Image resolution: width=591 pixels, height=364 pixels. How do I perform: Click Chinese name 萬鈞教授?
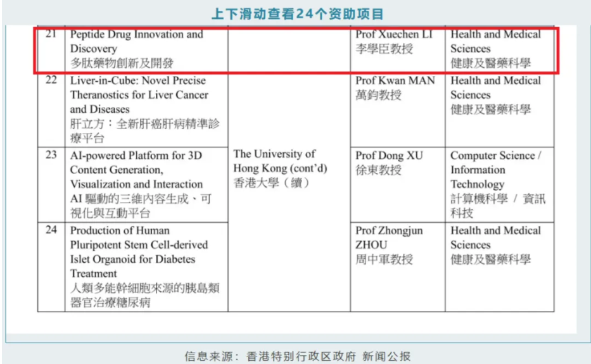click(x=378, y=95)
